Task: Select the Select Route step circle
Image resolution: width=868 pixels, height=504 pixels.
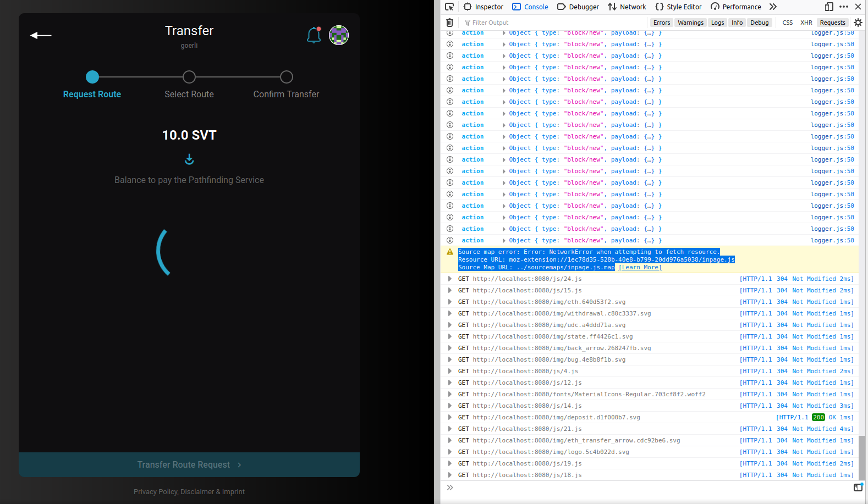Action: pos(189,77)
